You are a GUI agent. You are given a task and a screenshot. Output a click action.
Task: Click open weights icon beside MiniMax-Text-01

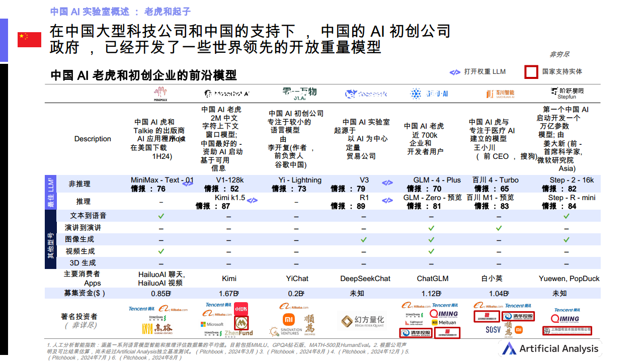187,184
